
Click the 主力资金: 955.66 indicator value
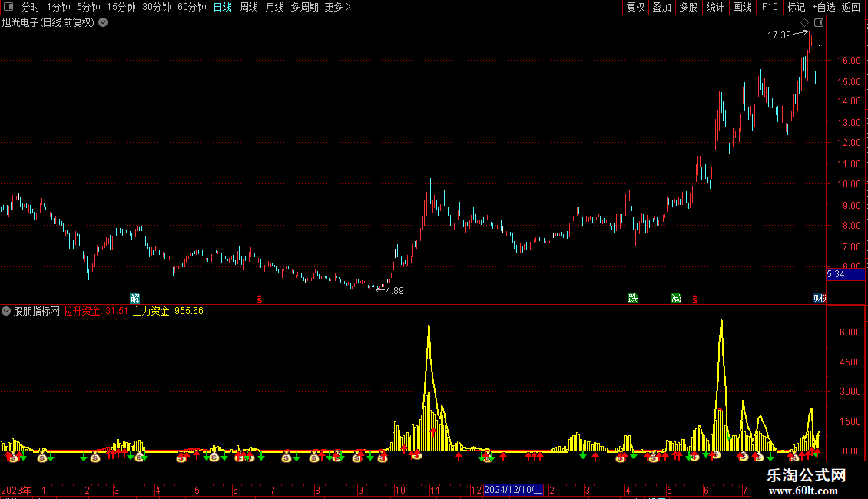click(167, 311)
